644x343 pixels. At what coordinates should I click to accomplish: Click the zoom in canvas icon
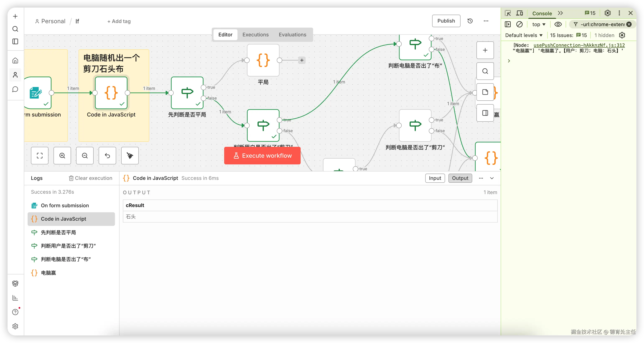[x=62, y=156]
